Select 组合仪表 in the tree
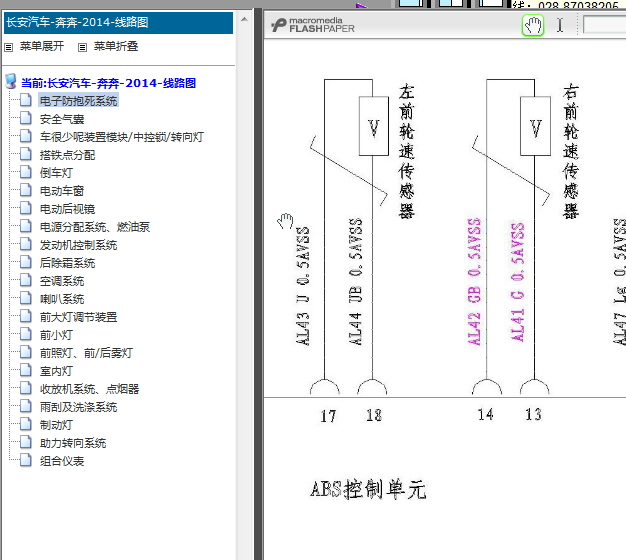The width and height of the screenshot is (626, 560). pos(62,461)
